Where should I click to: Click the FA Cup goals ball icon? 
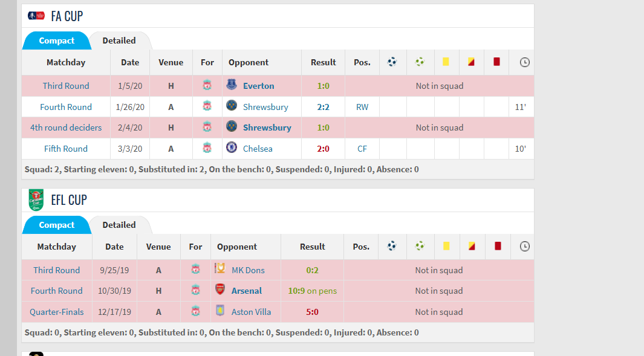tap(392, 62)
